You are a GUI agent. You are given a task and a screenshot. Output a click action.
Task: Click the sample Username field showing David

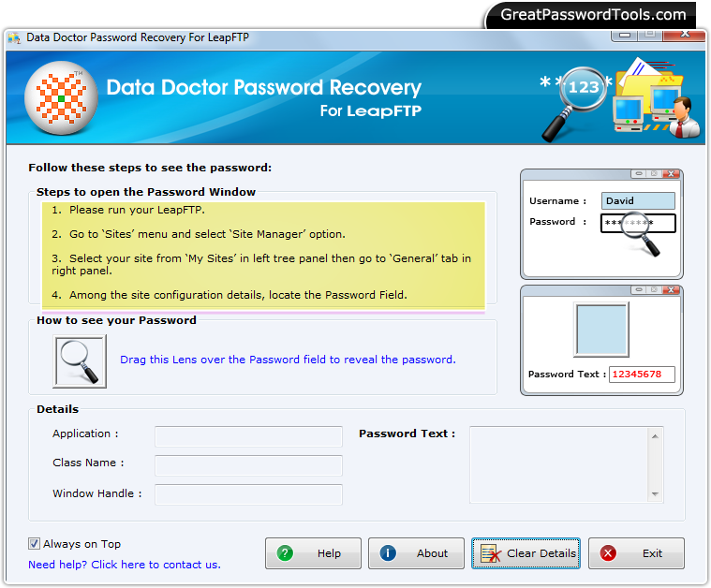point(638,200)
